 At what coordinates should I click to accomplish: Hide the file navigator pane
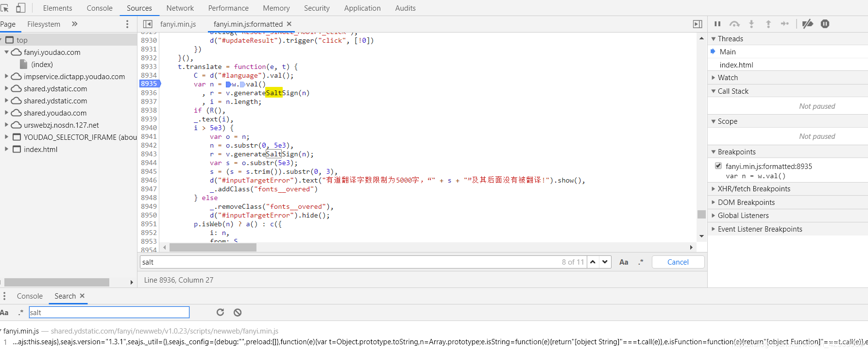(148, 24)
